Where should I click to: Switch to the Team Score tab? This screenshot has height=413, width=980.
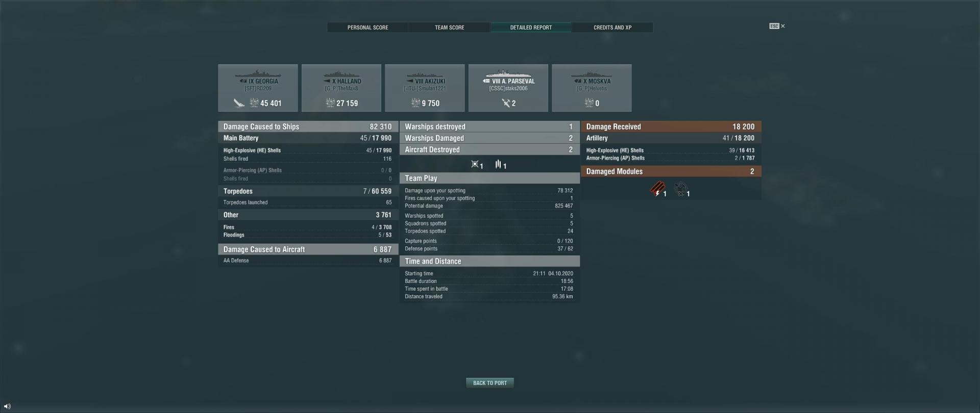coord(449,28)
